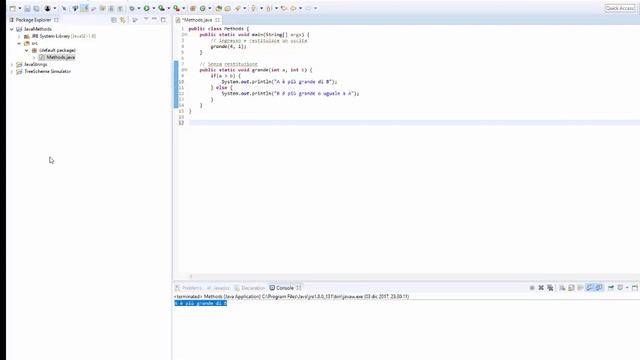Open the New file dropdown arrow
This screenshot has height=360, width=640.
(x=20, y=8)
